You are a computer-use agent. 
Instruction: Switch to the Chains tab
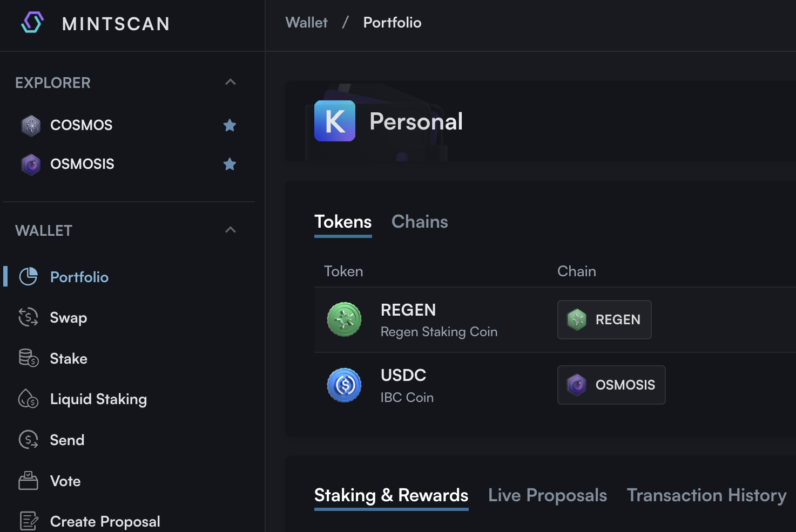click(420, 222)
